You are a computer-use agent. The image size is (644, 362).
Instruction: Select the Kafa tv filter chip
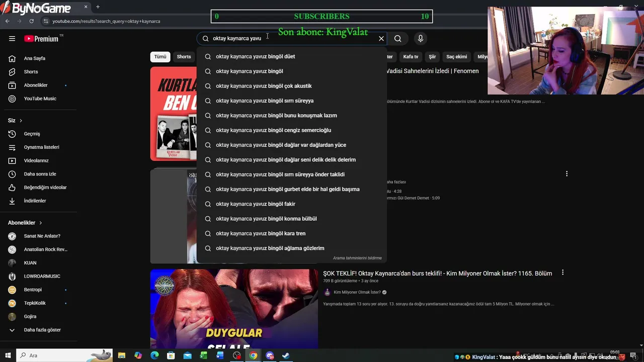[x=411, y=57]
